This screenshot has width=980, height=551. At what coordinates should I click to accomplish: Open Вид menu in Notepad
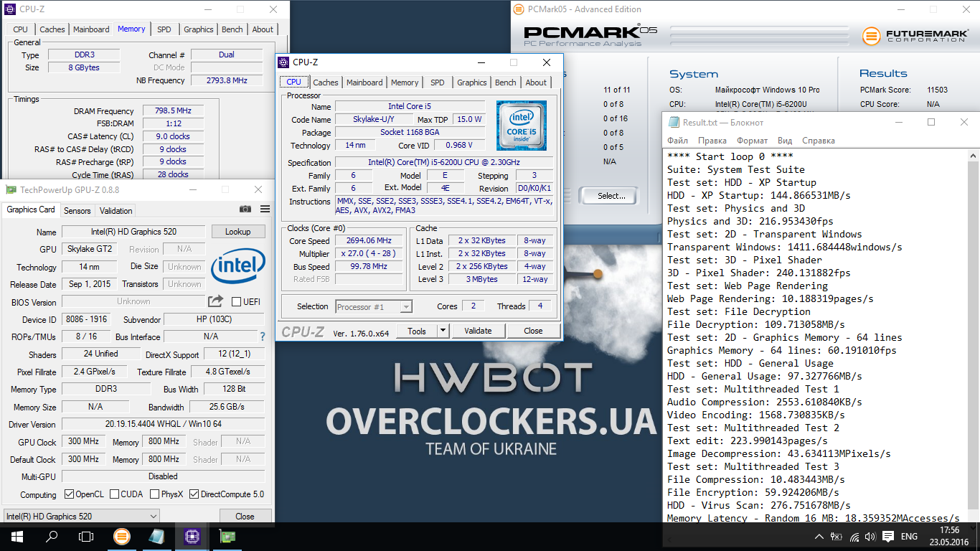[785, 141]
